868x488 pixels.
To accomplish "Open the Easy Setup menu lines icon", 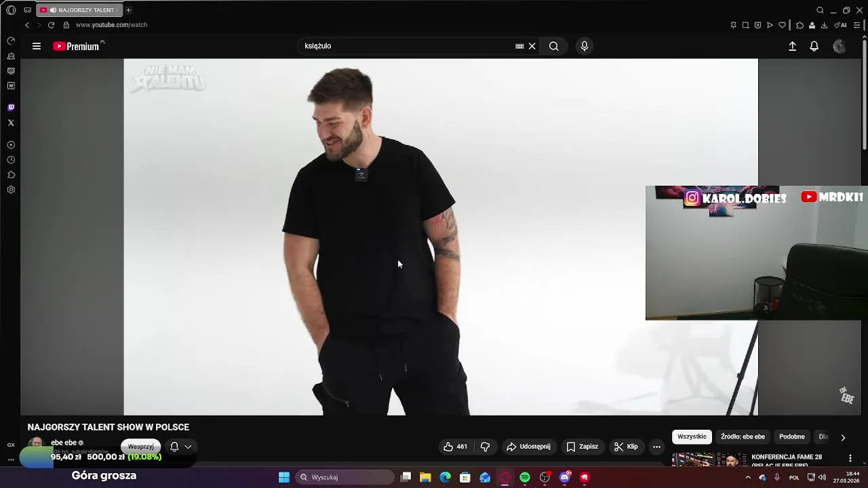I will [857, 25].
